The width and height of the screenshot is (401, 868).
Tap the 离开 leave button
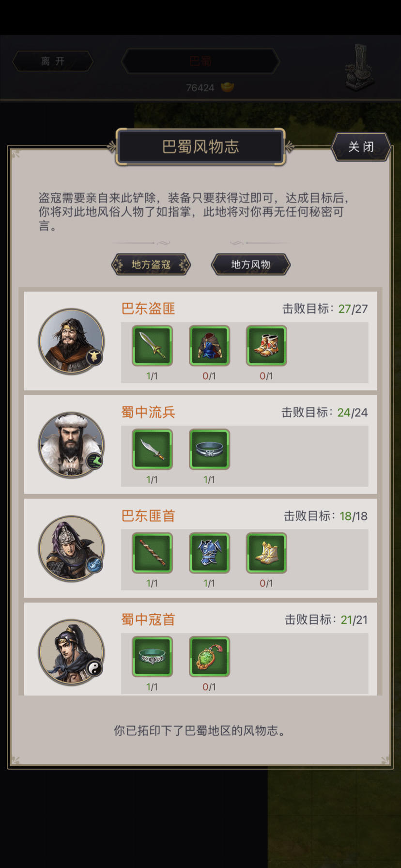tap(53, 62)
